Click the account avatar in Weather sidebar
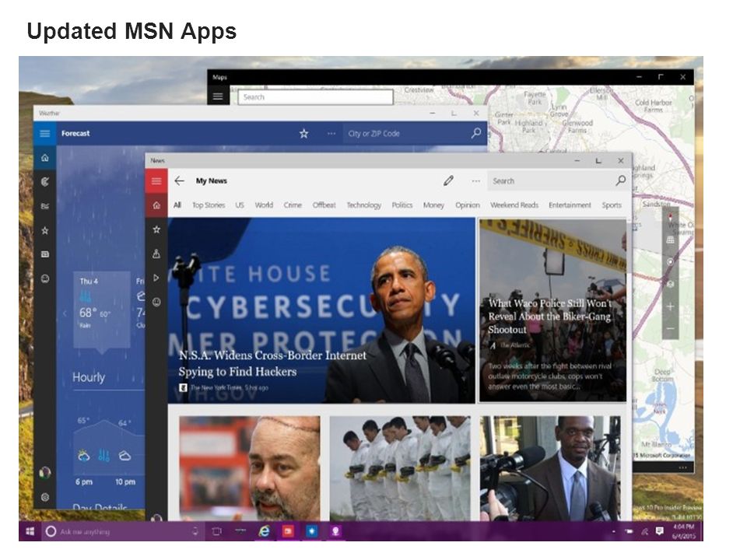This screenshot has width=747, height=560. [x=45, y=472]
